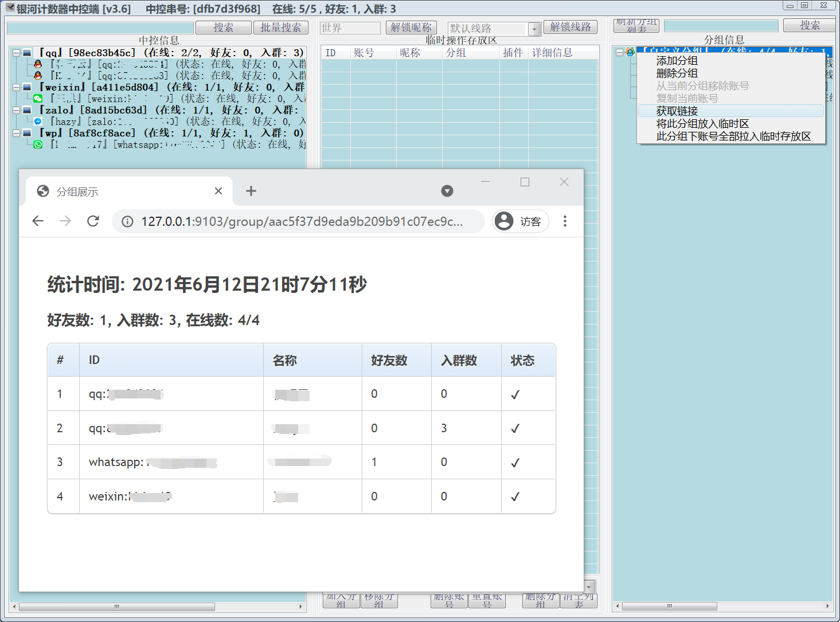This screenshot has width=840, height=622.
Task: Click the WeChat icon in account tree
Action: [x=38, y=99]
